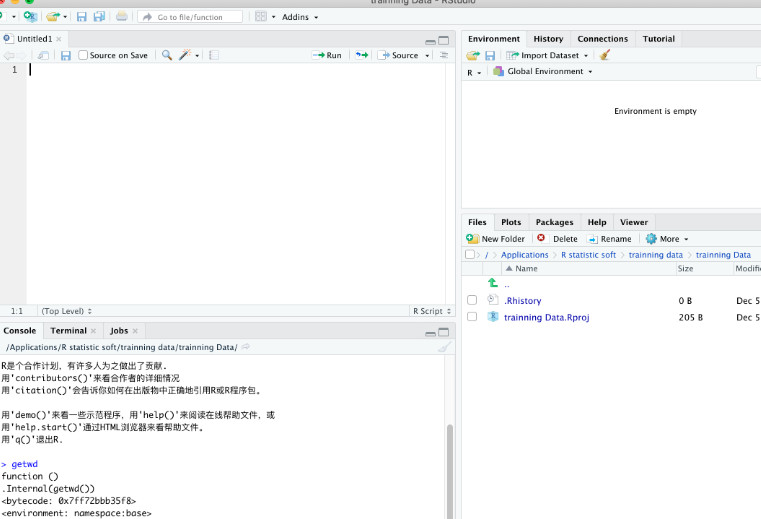Click New Folder in Files pane
Screen dimensions: 761x519
pos(496,239)
